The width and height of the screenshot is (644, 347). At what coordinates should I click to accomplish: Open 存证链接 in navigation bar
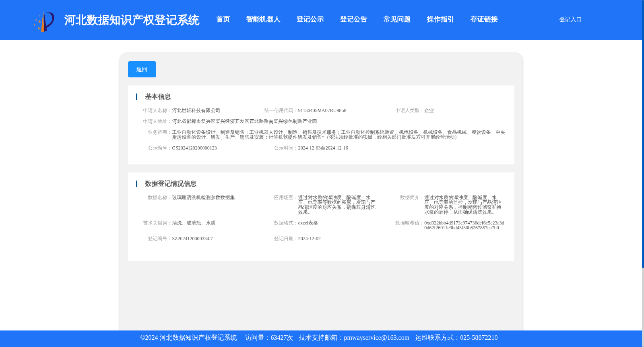tap(484, 19)
